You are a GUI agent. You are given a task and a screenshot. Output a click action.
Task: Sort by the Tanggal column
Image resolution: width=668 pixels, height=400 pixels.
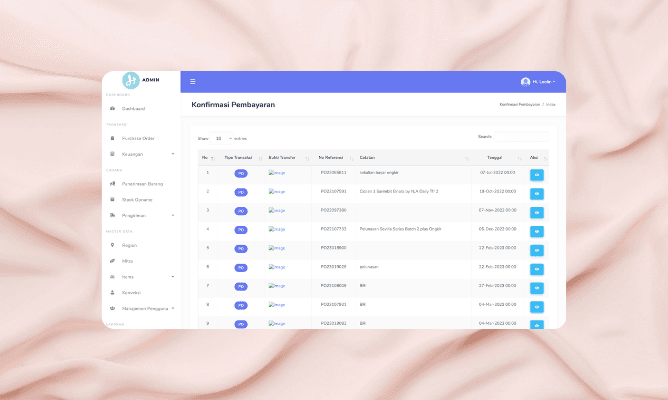497,158
